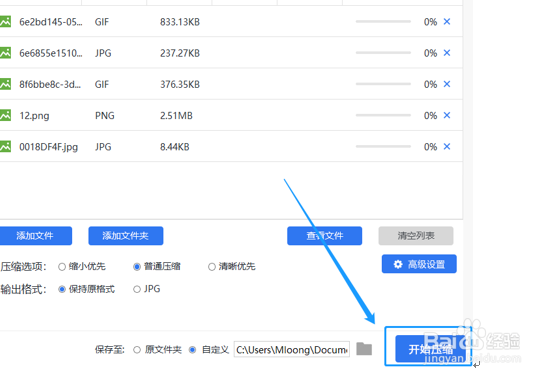Viewport: 553px width, 378px height.
Task: Select file name 6e2bd145-05...
Action: tap(51, 22)
